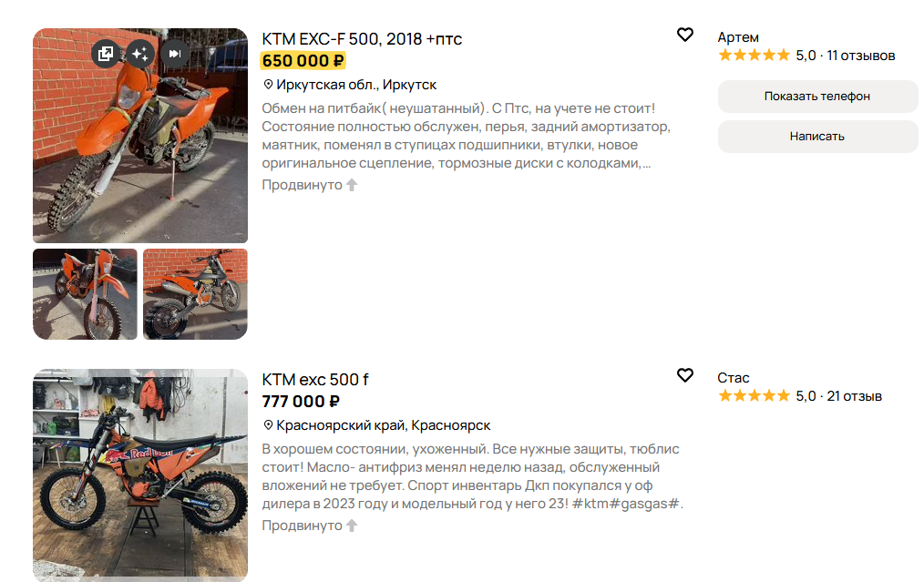
Task: Click the skip-forward icon on first photo
Action: pos(175,54)
